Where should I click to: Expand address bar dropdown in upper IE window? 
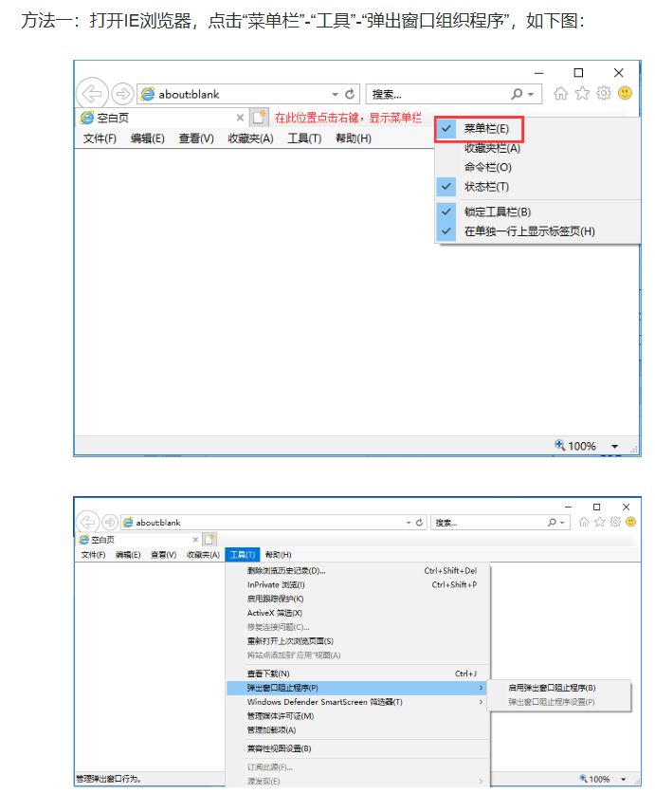335,94
